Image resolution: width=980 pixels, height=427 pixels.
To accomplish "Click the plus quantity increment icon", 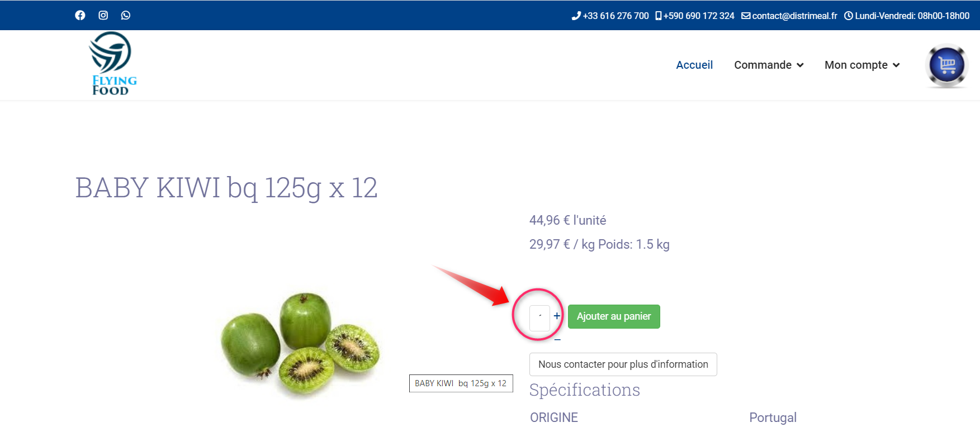I will 557,316.
